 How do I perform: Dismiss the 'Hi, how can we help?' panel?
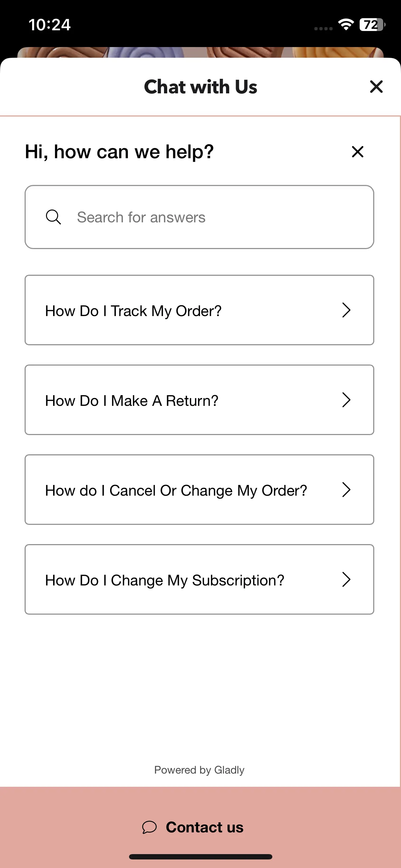(358, 152)
